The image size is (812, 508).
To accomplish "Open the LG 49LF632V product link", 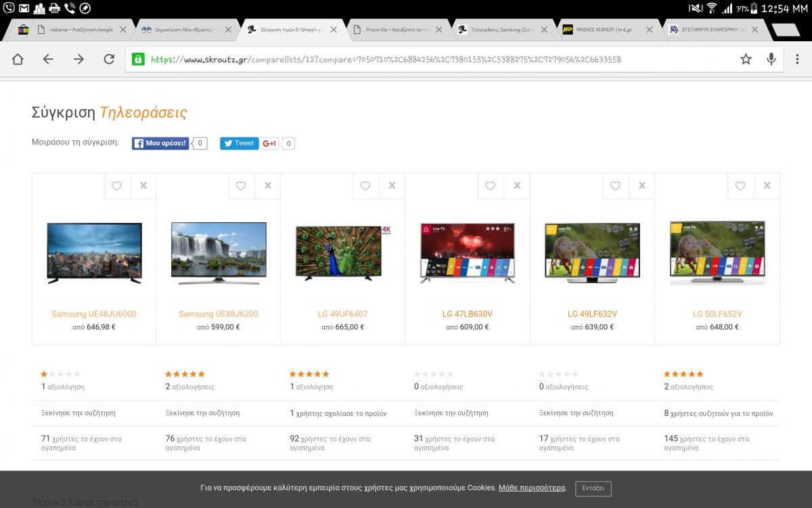I will click(592, 314).
